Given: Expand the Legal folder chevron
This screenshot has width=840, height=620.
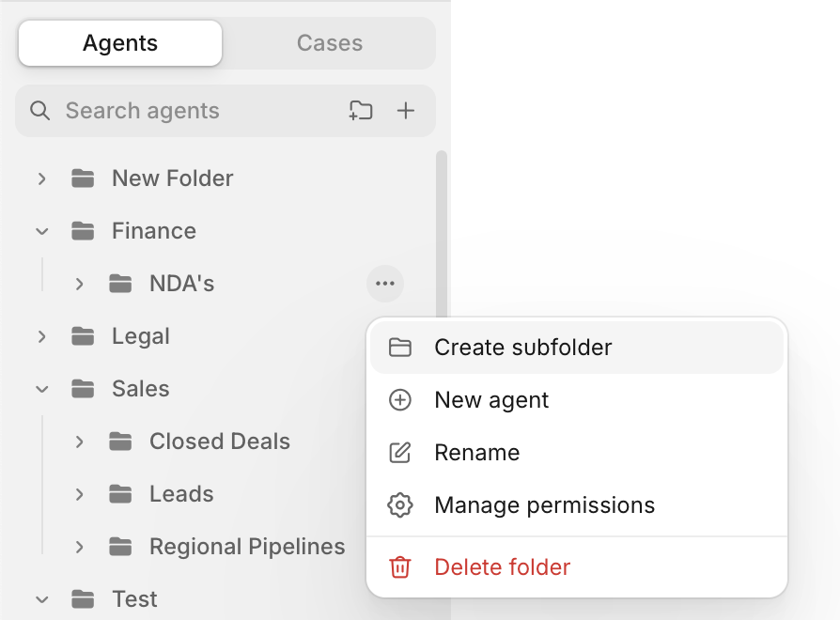Looking at the screenshot, I should point(41,336).
